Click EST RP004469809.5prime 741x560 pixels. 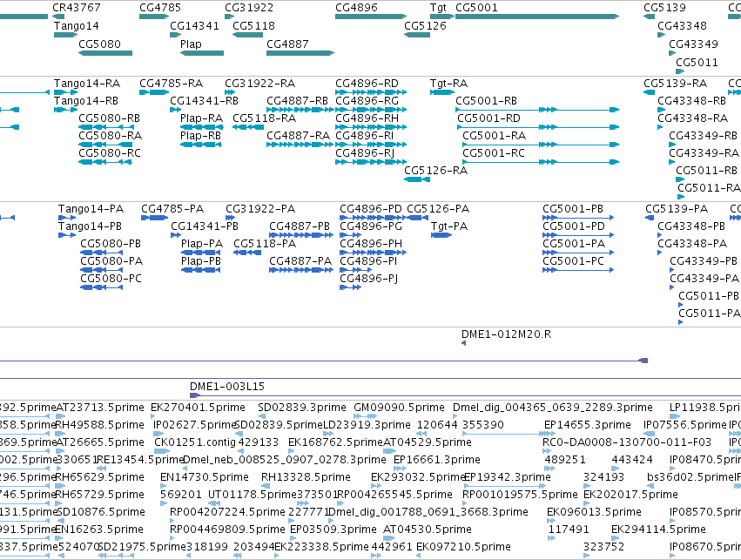coord(228,530)
